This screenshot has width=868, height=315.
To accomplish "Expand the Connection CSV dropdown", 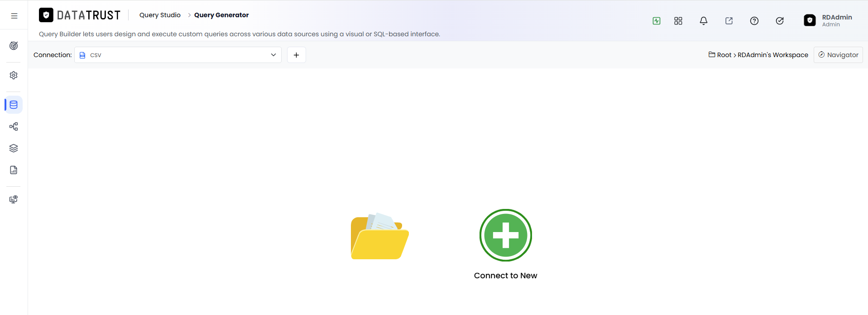I will (x=178, y=55).
